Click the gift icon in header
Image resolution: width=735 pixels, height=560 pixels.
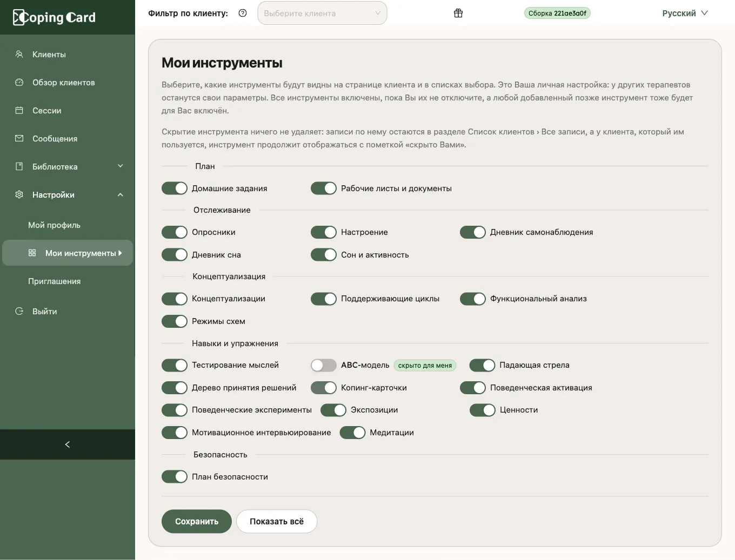click(x=458, y=13)
